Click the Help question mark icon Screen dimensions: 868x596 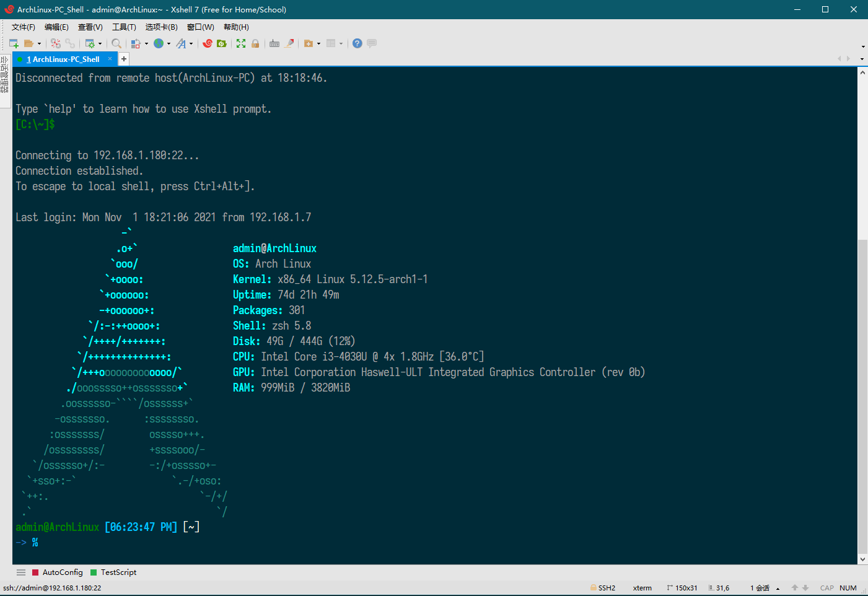[356, 43]
